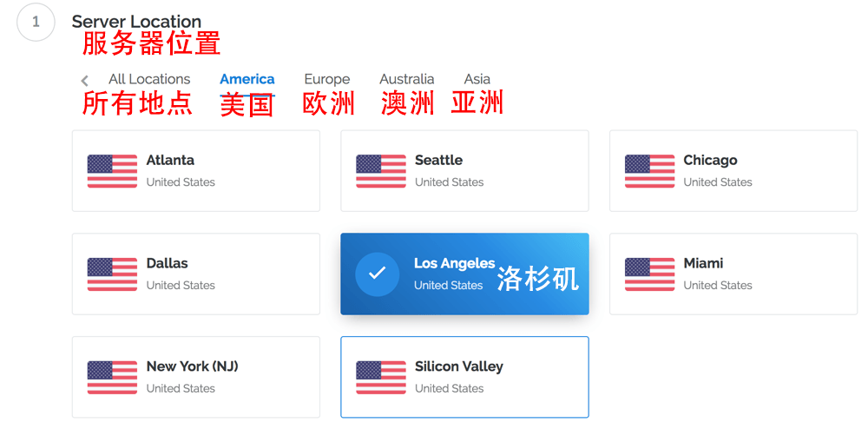Pick Miami as the server location
Screen dimensions: 868x429
tap(733, 274)
